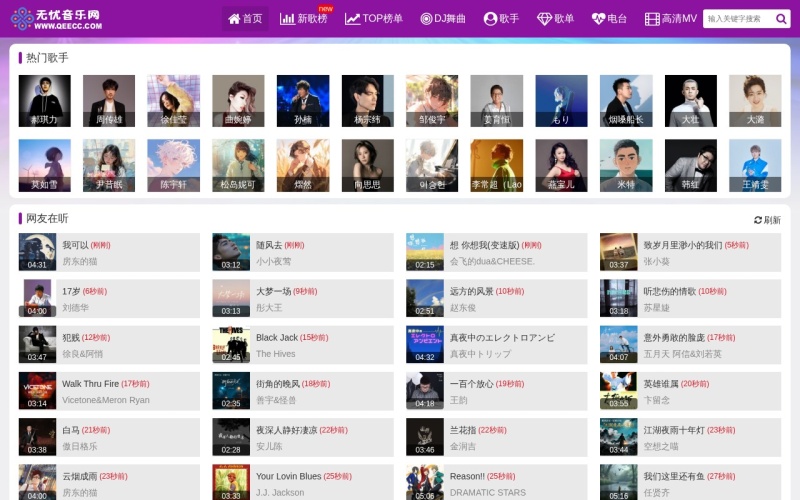
Task: Click the search magnifier button
Action: point(782,18)
